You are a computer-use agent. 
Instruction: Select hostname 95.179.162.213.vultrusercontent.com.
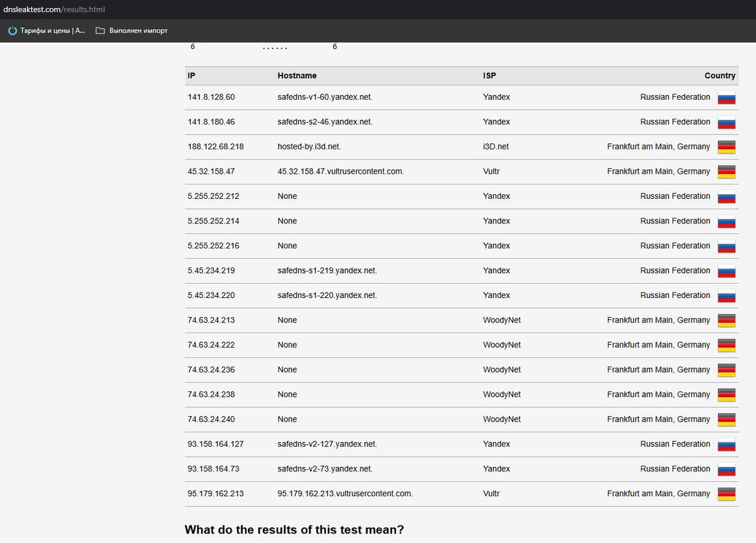345,494
